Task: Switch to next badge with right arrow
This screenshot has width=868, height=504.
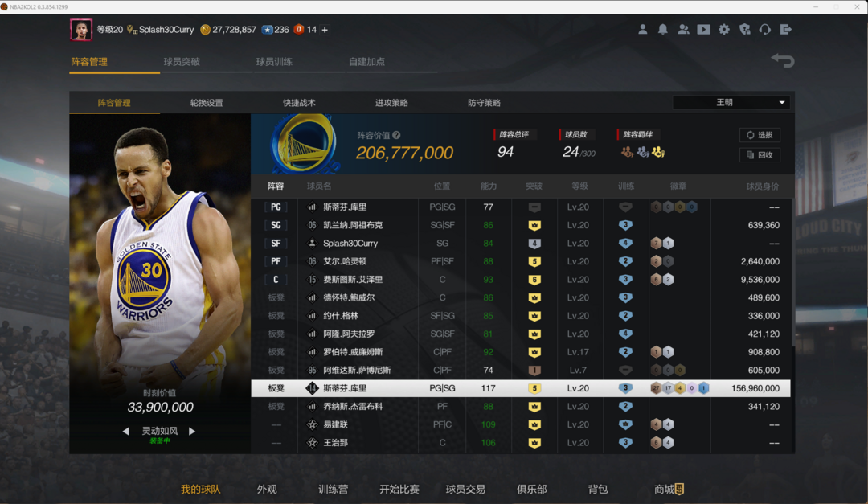Action: coord(192,432)
